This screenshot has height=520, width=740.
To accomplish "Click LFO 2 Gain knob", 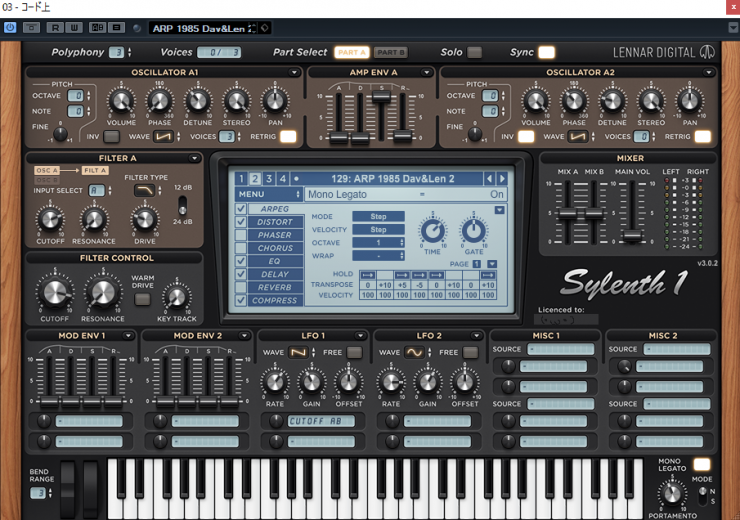I will point(428,382).
